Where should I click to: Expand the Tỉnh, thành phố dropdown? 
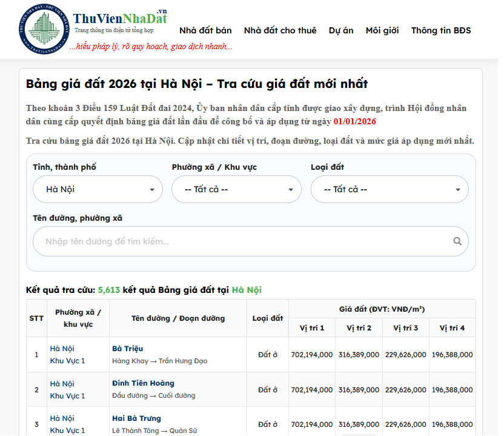point(98,189)
